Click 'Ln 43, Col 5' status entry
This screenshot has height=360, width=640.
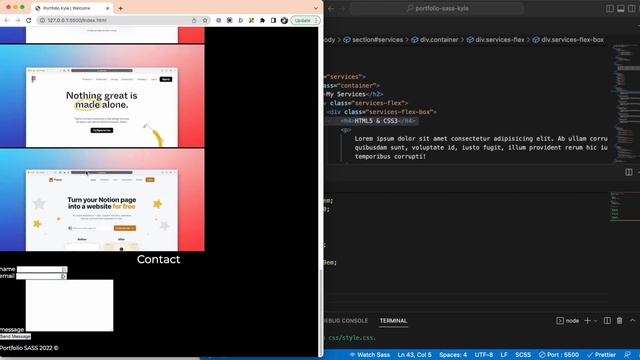414,355
